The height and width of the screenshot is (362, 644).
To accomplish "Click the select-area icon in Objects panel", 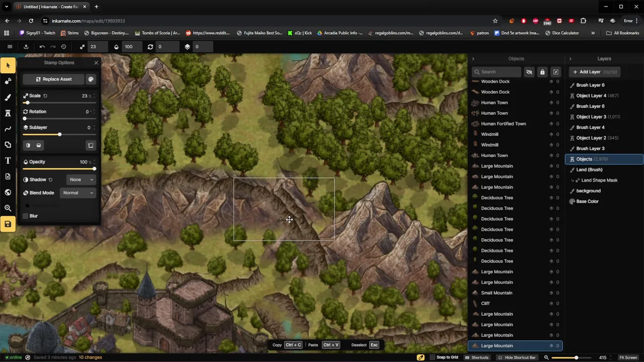I will pos(555,72).
